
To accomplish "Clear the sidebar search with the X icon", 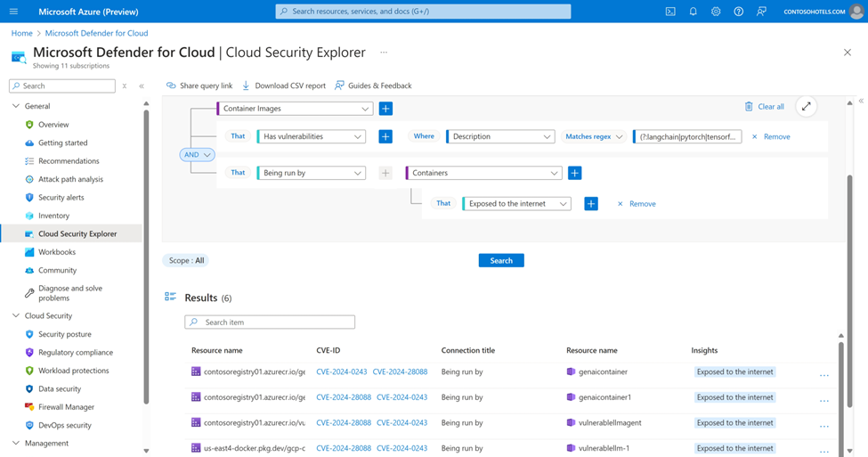I will pyautogui.click(x=125, y=86).
